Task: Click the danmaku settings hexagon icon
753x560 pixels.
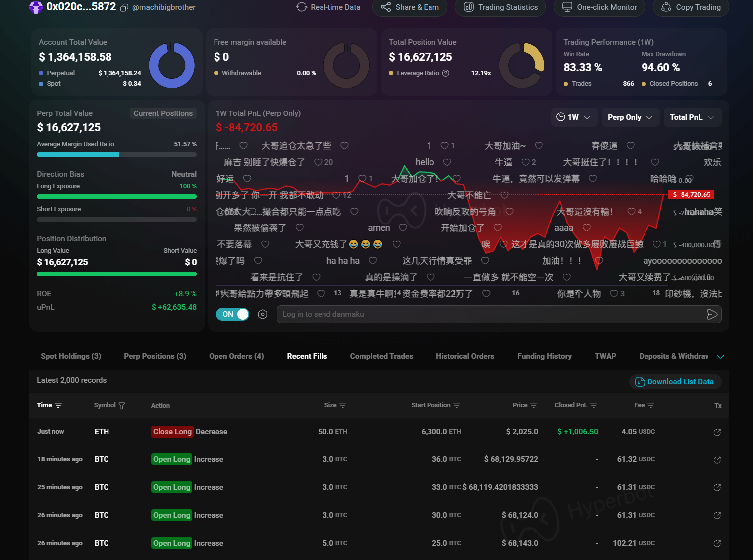Action: coord(263,314)
